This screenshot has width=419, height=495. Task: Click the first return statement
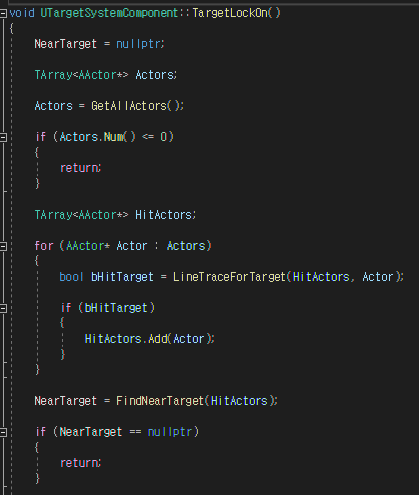(80, 168)
